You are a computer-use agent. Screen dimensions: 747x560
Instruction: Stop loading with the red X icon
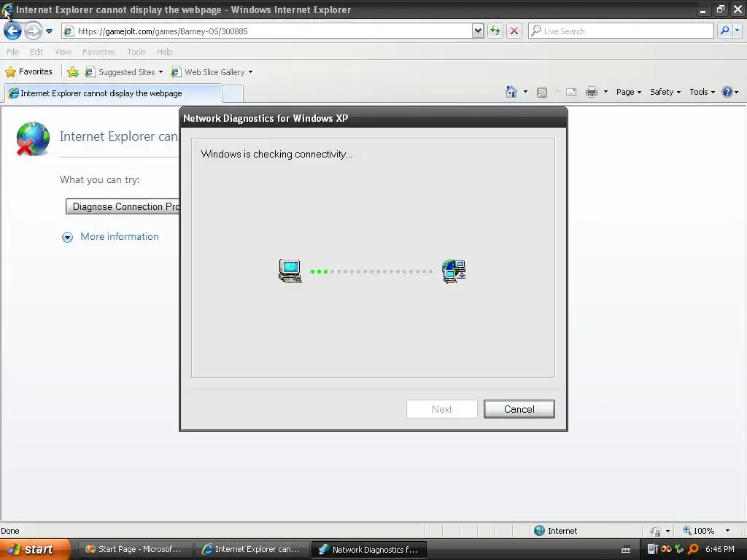(x=514, y=31)
